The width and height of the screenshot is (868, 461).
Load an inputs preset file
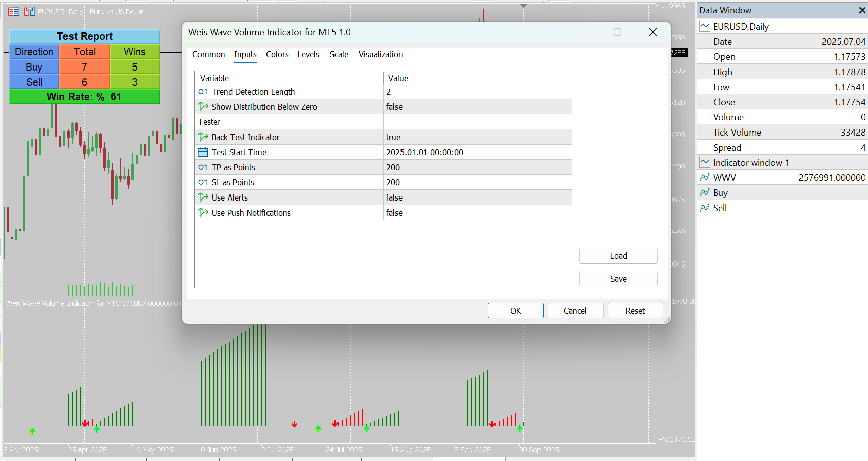click(x=619, y=256)
